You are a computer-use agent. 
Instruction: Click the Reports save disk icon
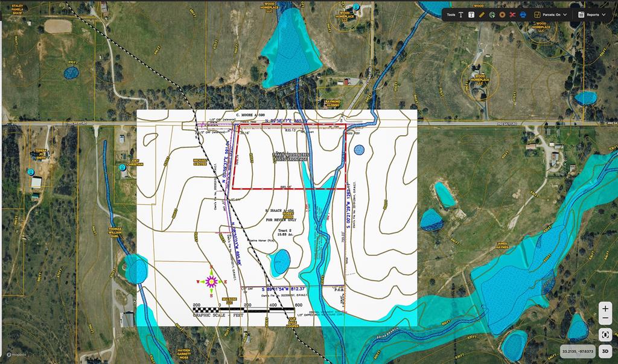581,14
